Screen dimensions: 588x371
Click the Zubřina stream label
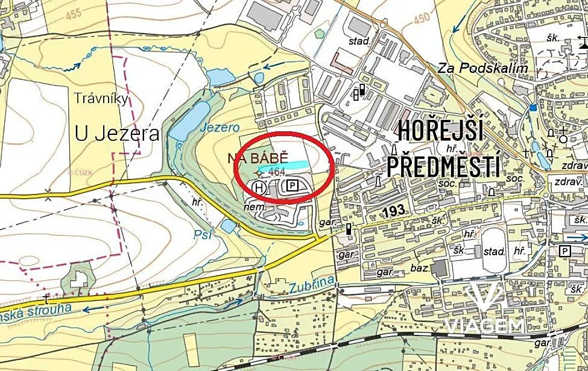[311, 287]
